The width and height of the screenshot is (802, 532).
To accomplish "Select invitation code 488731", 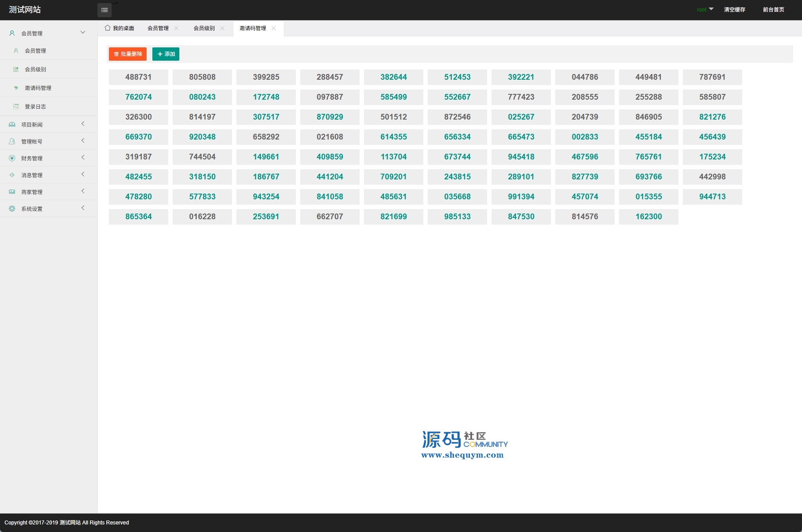I will [138, 77].
